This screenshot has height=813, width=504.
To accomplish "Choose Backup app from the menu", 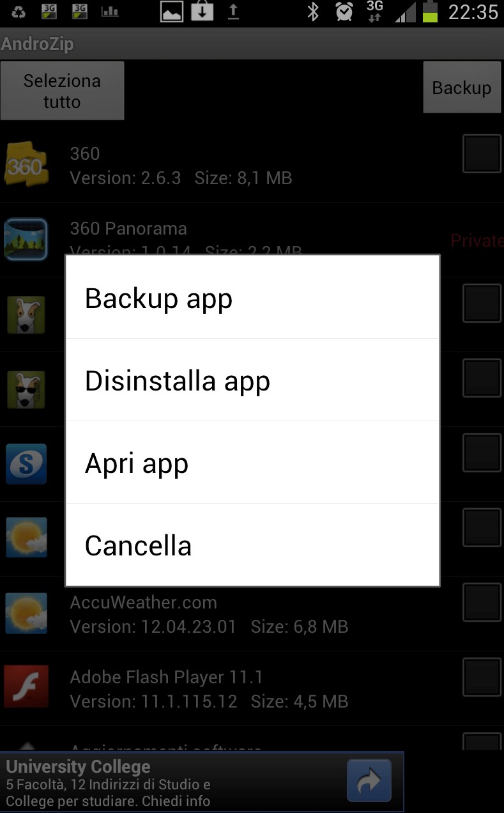I will 252,298.
